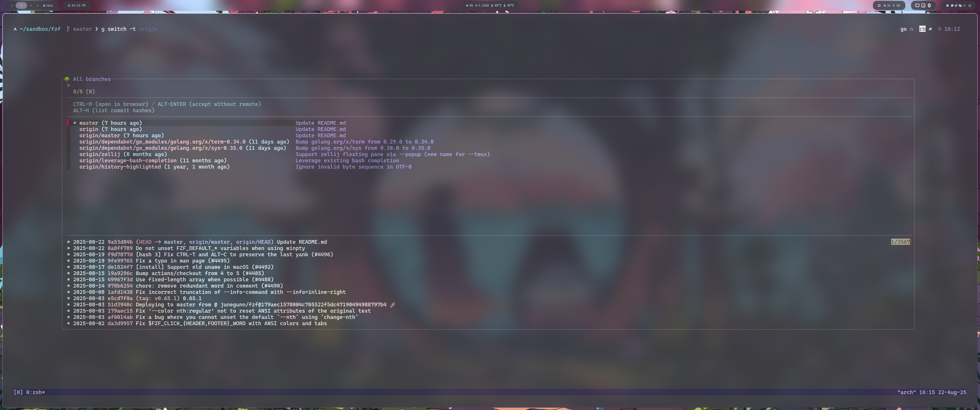Click commit hash e5cd7f0a tagged v0.65.1
980x410 pixels.
[x=120, y=298]
